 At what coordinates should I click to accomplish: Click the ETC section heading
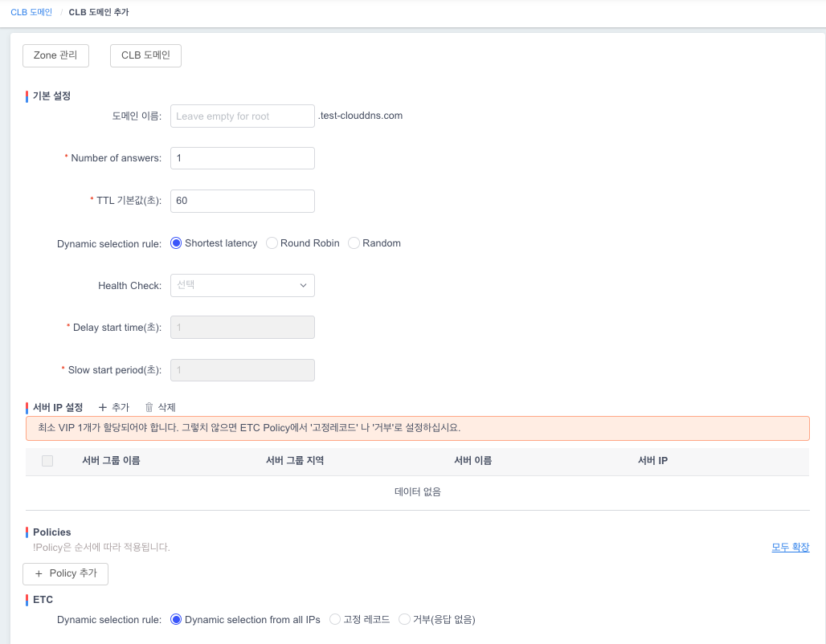click(43, 599)
